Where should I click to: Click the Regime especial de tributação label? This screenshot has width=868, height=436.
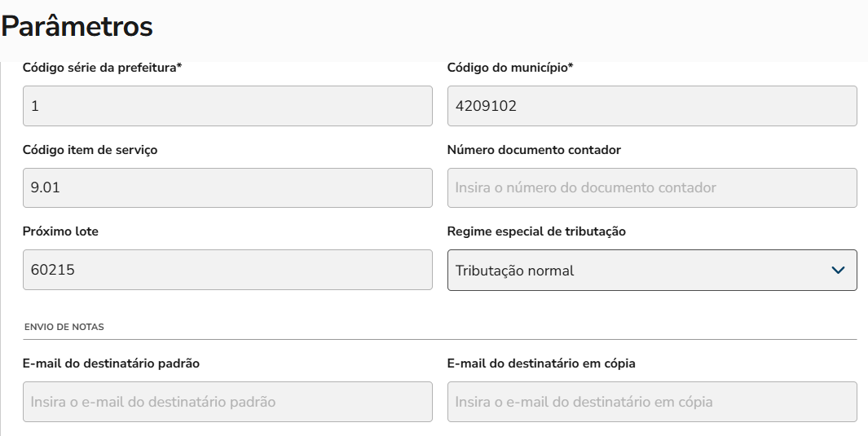click(536, 231)
